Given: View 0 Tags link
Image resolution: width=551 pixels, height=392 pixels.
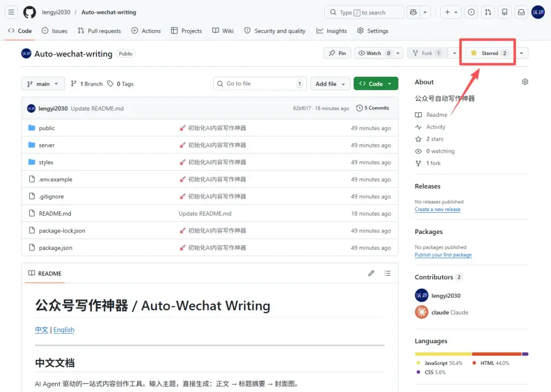Looking at the screenshot, I should pos(120,84).
